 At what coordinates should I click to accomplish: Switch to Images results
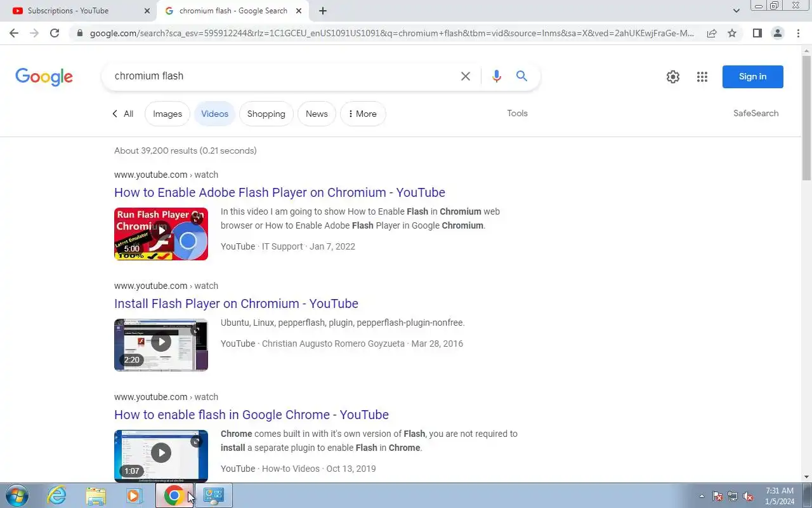coord(167,114)
